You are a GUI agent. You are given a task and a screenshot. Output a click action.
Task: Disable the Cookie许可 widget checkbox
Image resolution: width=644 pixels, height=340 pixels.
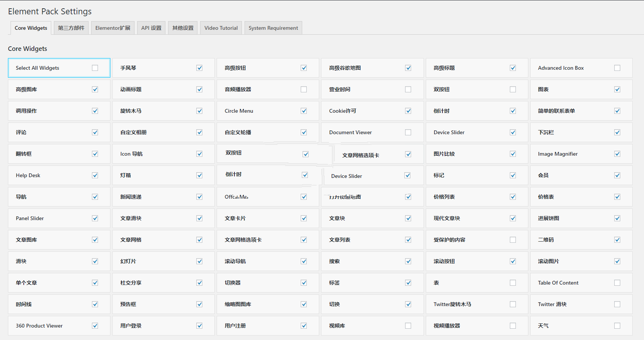(x=408, y=111)
